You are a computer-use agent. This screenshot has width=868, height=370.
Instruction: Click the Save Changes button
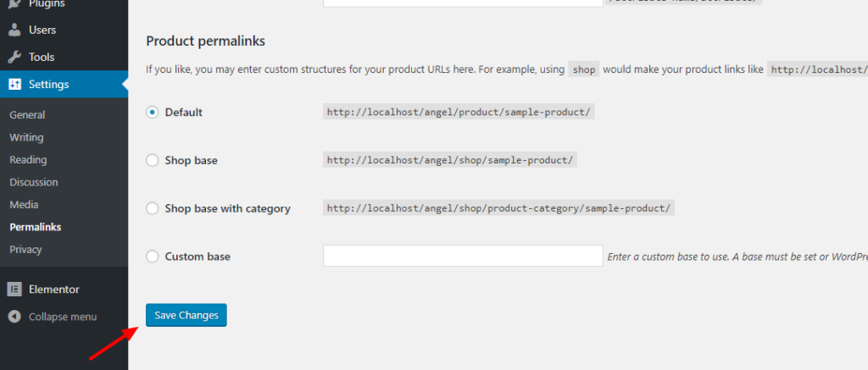(186, 315)
